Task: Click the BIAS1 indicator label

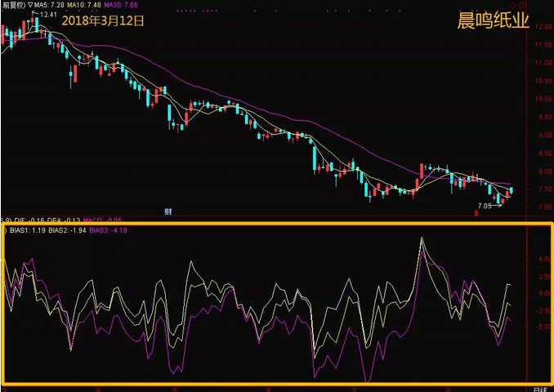Action: pos(27,231)
